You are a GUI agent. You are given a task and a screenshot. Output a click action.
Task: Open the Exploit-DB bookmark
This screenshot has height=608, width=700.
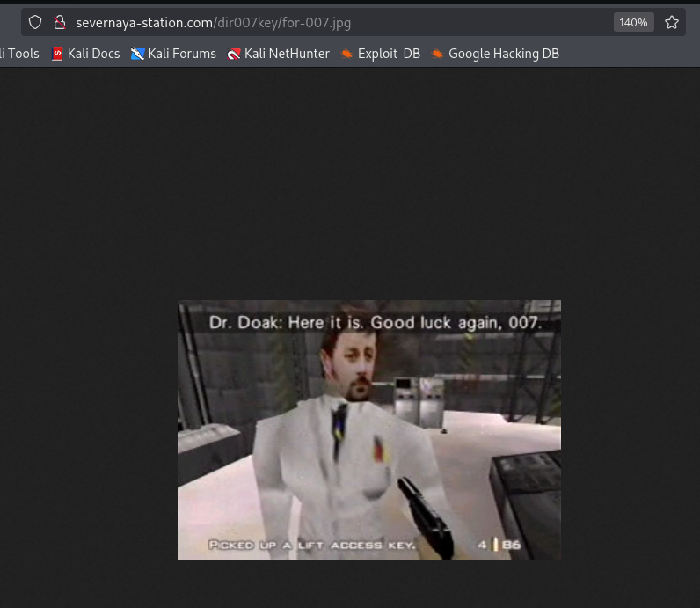click(381, 54)
